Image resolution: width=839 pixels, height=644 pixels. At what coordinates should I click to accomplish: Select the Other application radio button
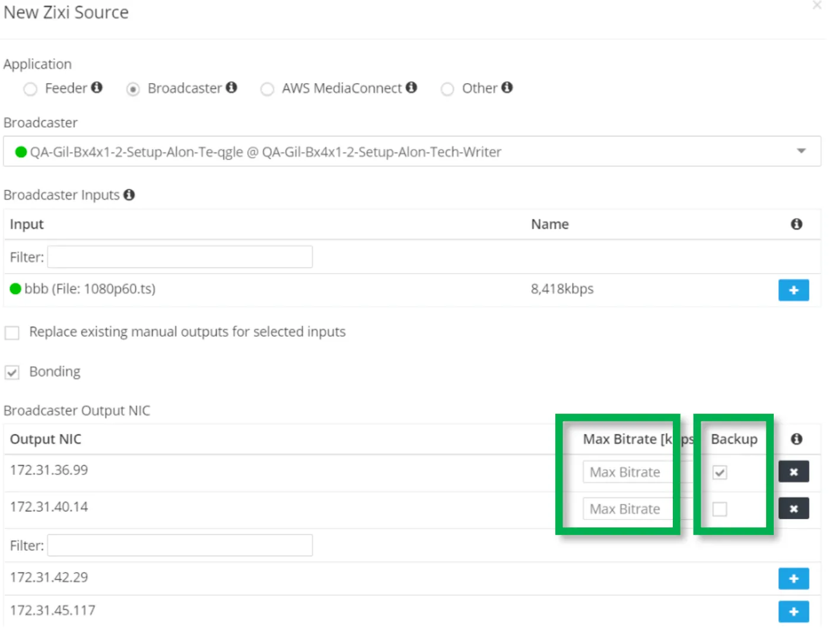click(447, 89)
